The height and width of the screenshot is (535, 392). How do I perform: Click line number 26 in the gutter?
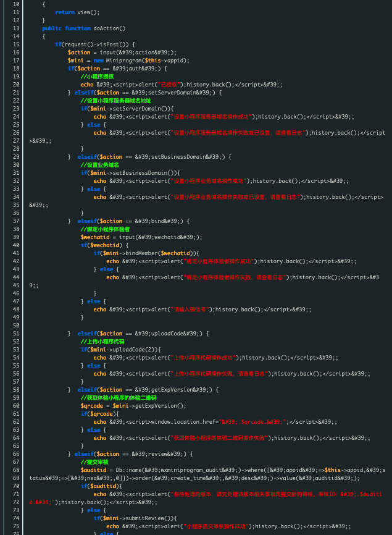point(16,133)
